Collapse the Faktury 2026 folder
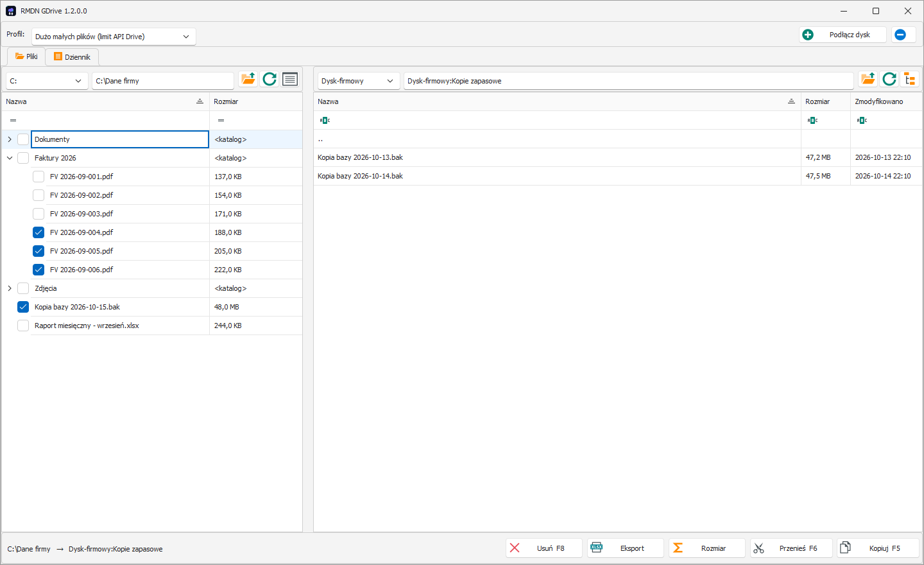 point(10,158)
